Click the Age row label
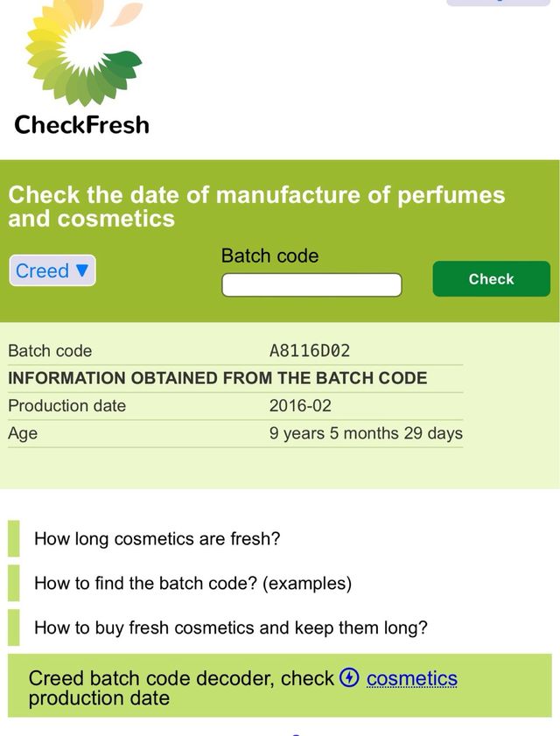 [x=23, y=433]
